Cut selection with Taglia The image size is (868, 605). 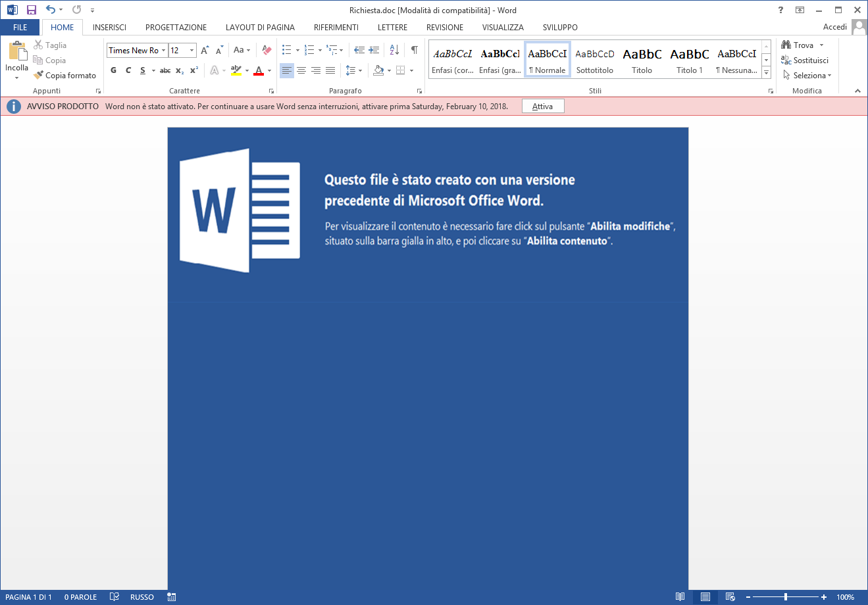(50, 45)
